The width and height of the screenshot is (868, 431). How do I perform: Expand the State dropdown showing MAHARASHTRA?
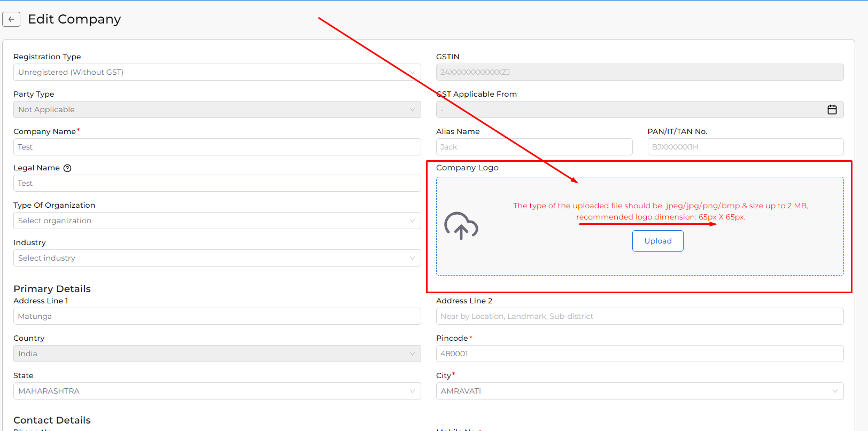click(216, 391)
